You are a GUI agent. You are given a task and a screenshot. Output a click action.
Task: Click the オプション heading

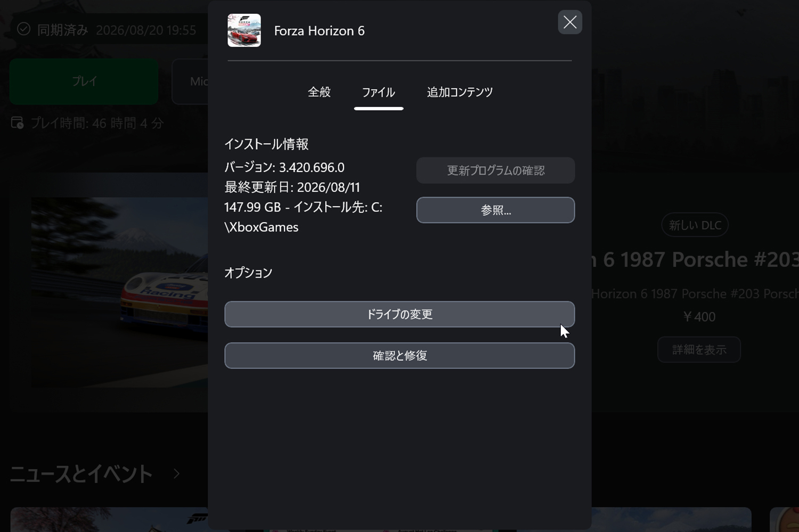pyautogui.click(x=248, y=273)
